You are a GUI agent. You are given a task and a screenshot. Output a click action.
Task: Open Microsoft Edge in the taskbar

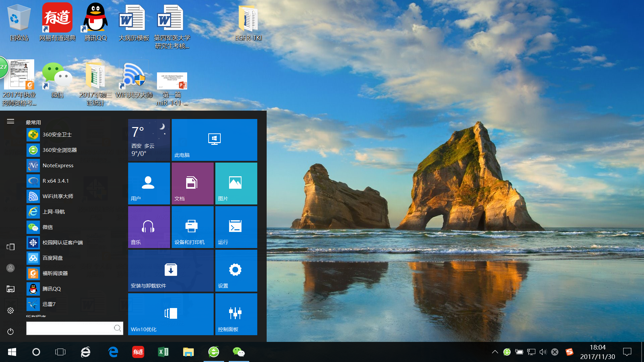[x=113, y=352]
